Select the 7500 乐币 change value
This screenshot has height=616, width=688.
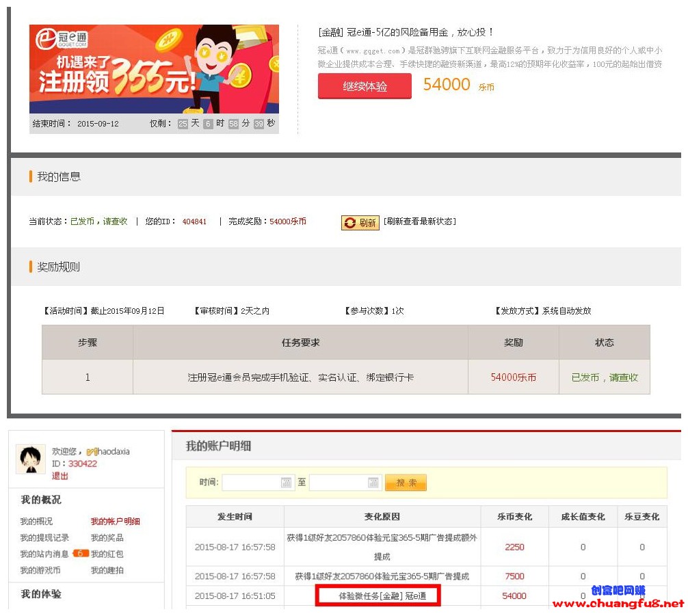[515, 576]
